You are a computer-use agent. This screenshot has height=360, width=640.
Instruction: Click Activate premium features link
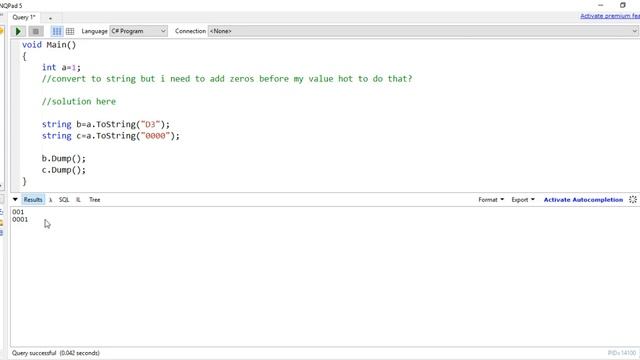[610, 16]
